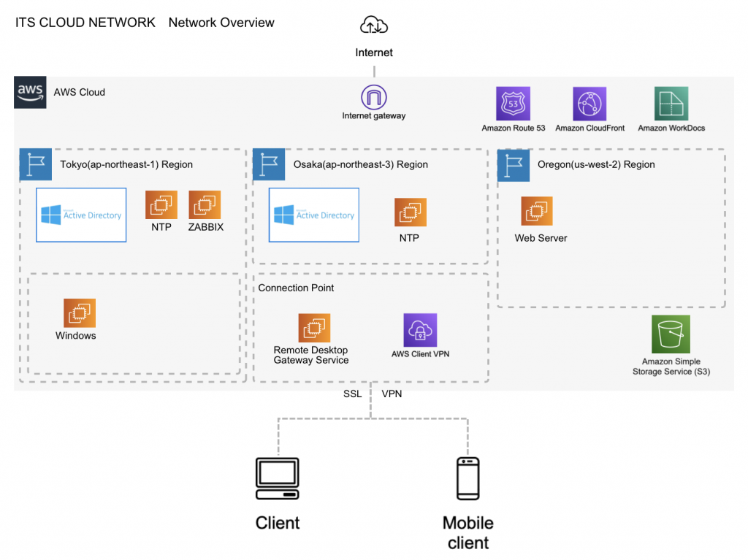Viewport: 748px width, 560px height.
Task: Click the 'VPN' connection label
Action: [x=392, y=394]
